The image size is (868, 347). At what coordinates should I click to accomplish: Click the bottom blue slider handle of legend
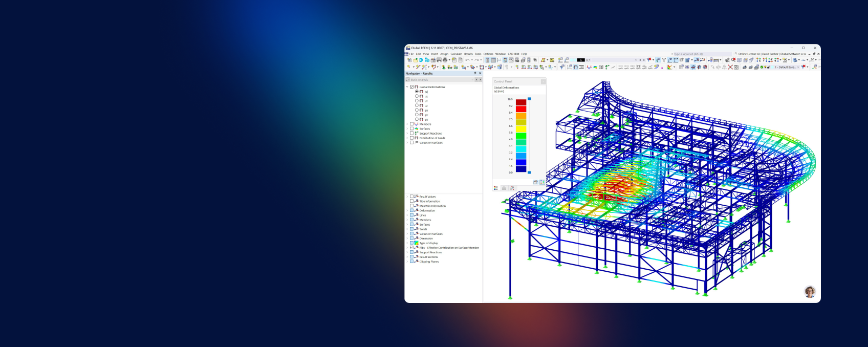(529, 172)
